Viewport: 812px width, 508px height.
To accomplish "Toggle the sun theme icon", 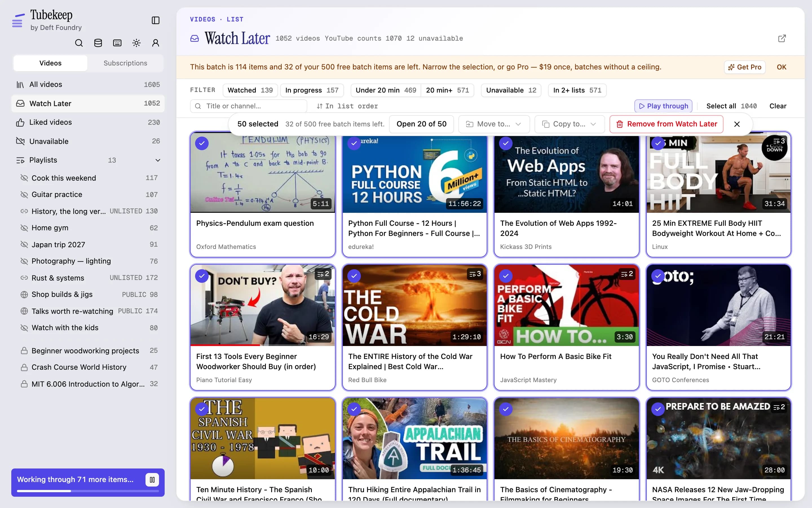I will point(136,43).
